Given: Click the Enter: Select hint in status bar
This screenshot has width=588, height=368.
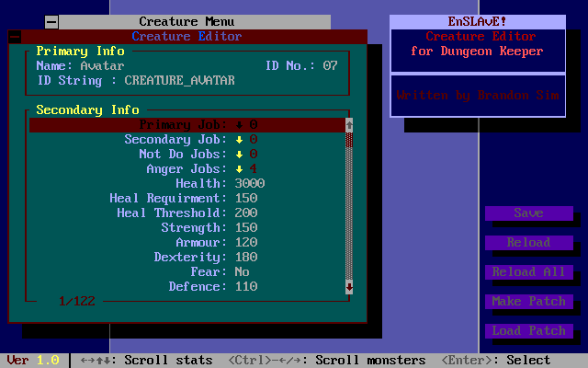Looking at the screenshot, I should pos(495,361).
